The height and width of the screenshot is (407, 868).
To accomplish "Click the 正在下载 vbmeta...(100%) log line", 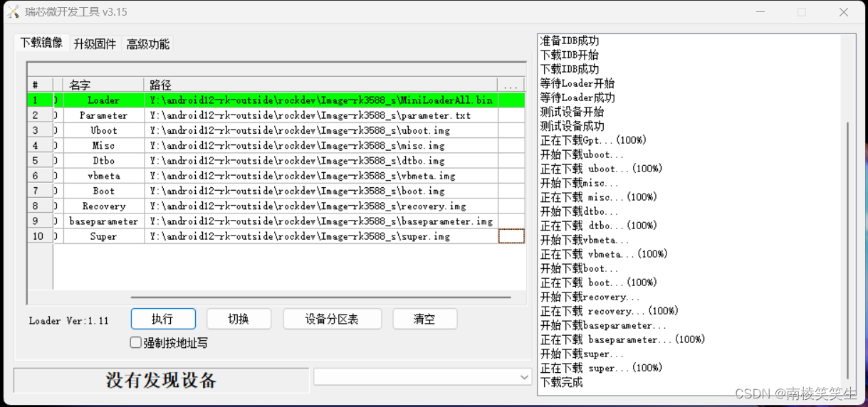I will [605, 254].
